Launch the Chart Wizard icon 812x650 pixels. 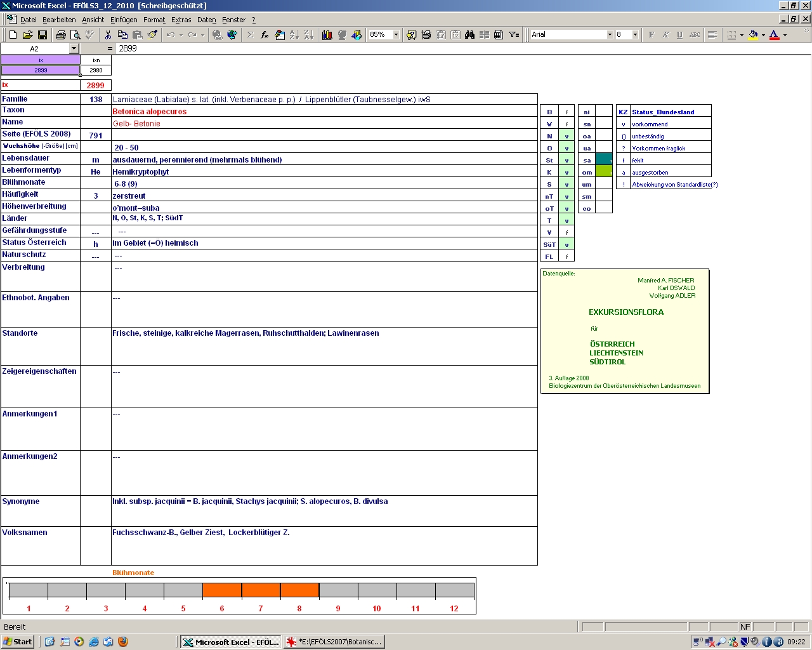tap(327, 35)
